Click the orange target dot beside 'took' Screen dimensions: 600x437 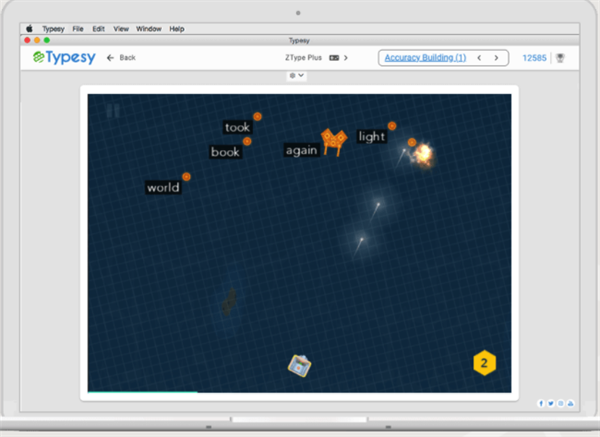tap(258, 116)
